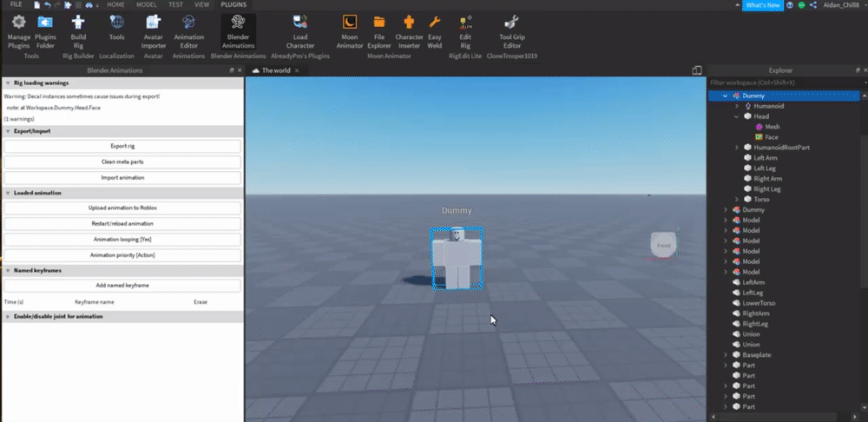Select The world document tab

[x=275, y=70]
